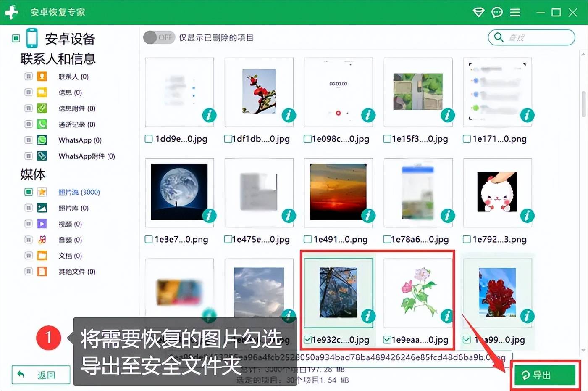Click info badge on earth image 1e3e7...0.png
The height and width of the screenshot is (391, 588).
(x=209, y=215)
